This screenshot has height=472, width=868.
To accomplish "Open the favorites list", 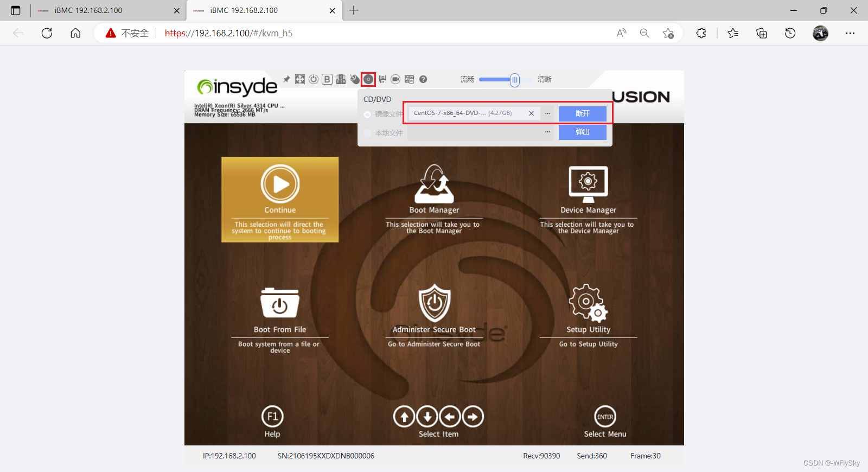I will pos(733,33).
